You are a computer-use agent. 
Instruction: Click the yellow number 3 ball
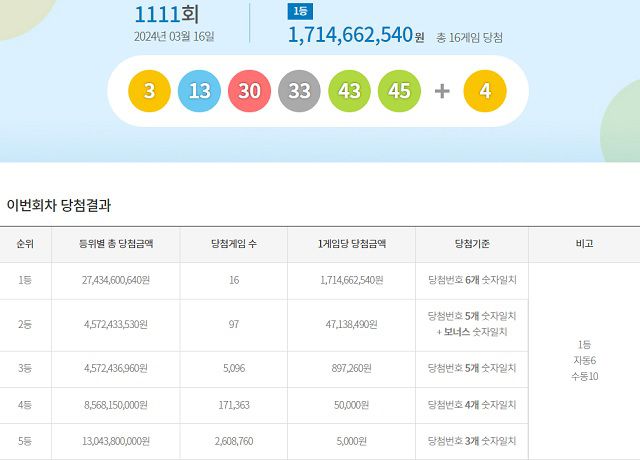coord(149,91)
